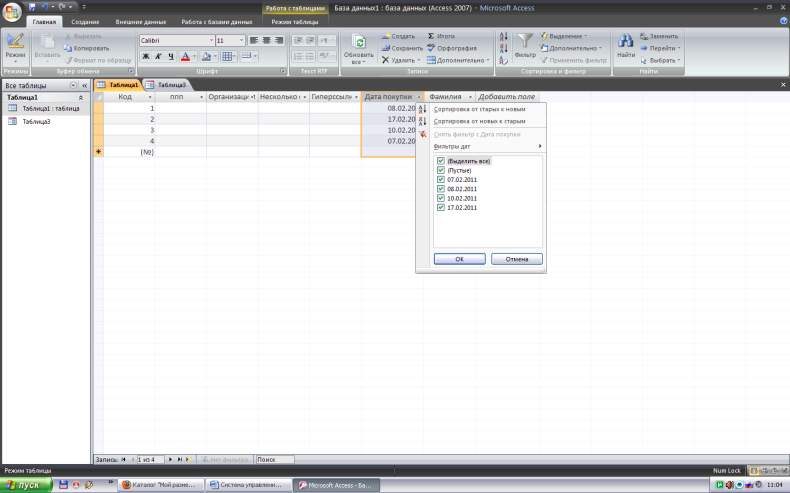Open Перейти dropdown
Screen dimensions: 790x493
[x=660, y=48]
